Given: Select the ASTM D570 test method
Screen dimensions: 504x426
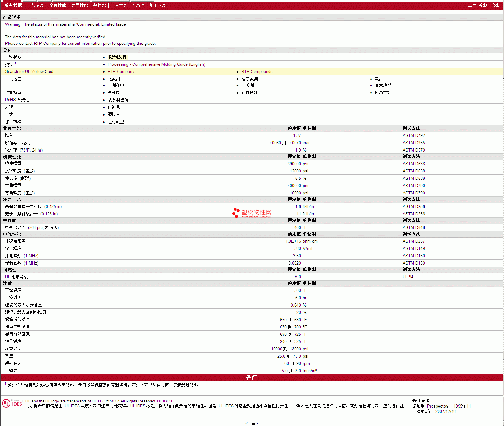Looking at the screenshot, I should coord(413,150).
